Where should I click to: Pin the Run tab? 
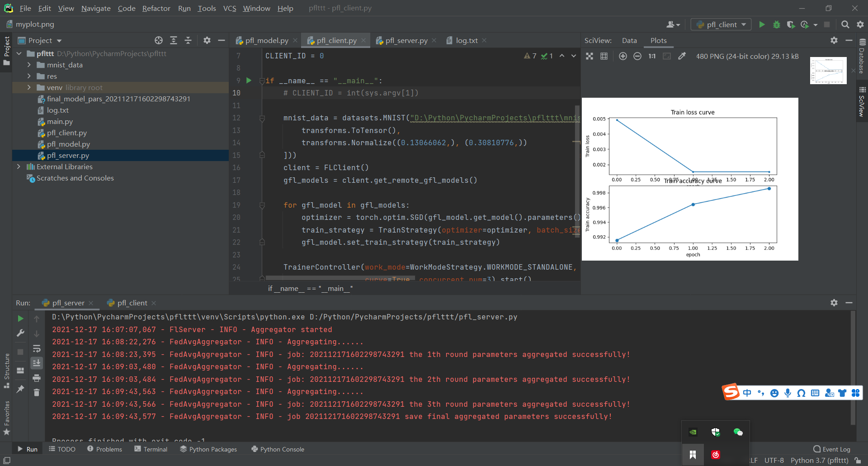[20, 389]
